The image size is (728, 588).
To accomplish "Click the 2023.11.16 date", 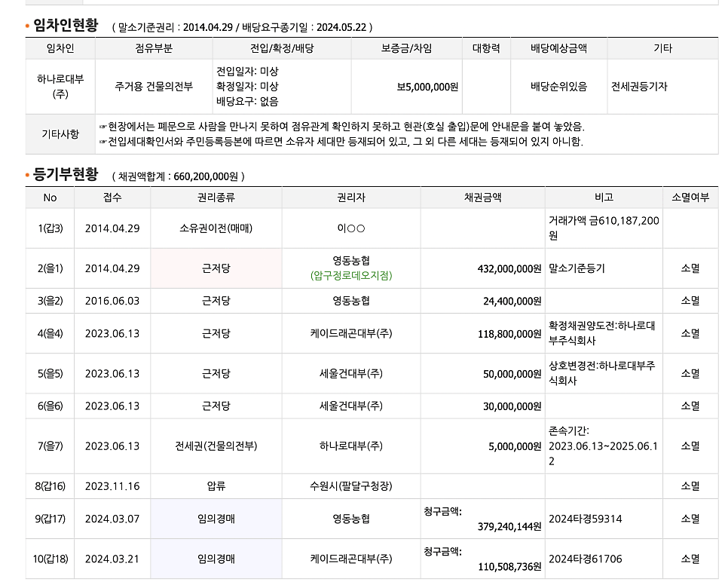I will [112, 486].
